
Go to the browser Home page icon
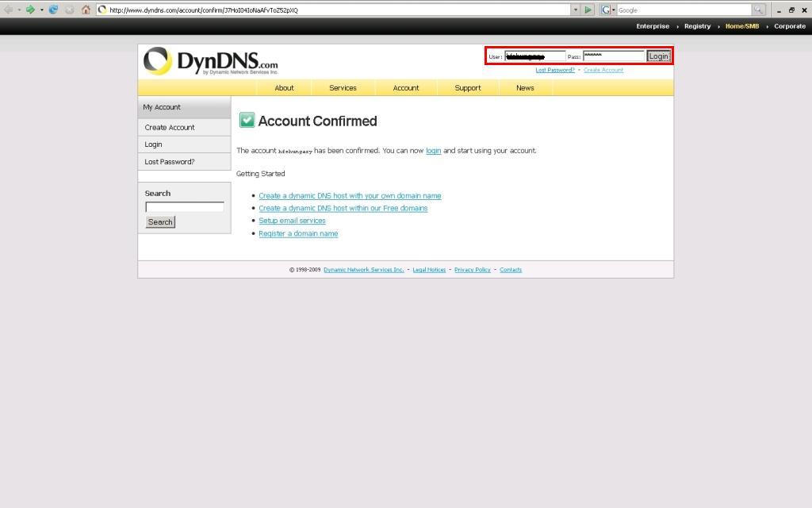click(x=86, y=10)
